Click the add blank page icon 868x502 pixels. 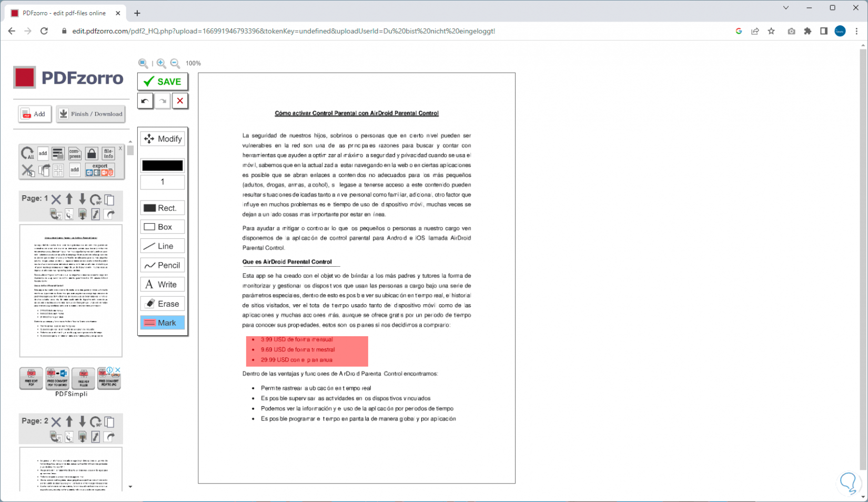click(x=43, y=153)
